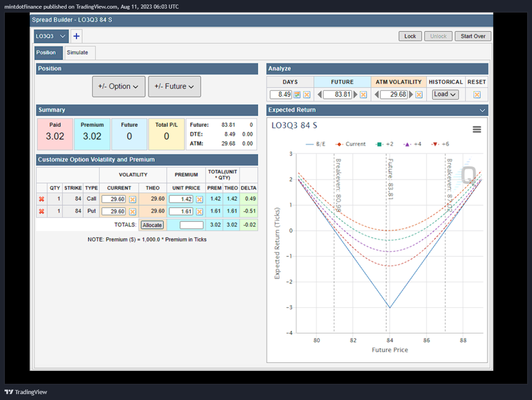The width and height of the screenshot is (532, 400).
Task: Increase Future price with right arrow
Action: [355, 95]
